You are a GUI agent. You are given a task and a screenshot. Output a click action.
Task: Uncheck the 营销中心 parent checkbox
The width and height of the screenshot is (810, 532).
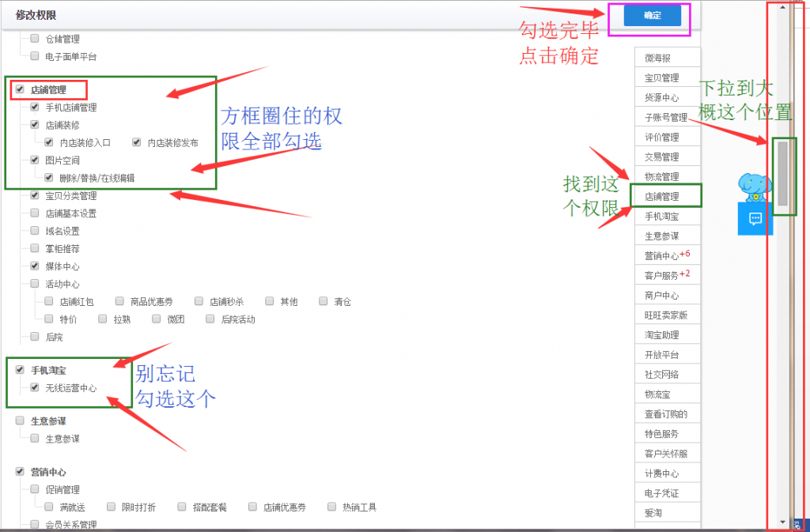(x=20, y=471)
